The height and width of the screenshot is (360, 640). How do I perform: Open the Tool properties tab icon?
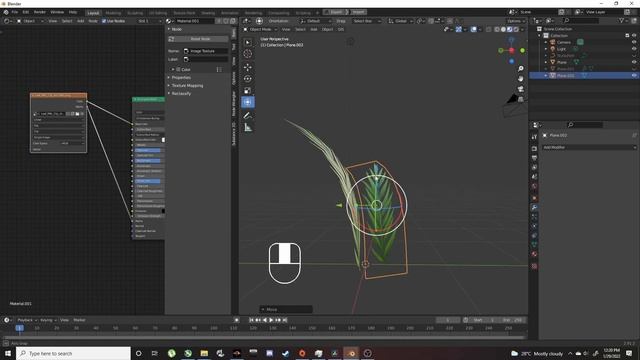534,137
